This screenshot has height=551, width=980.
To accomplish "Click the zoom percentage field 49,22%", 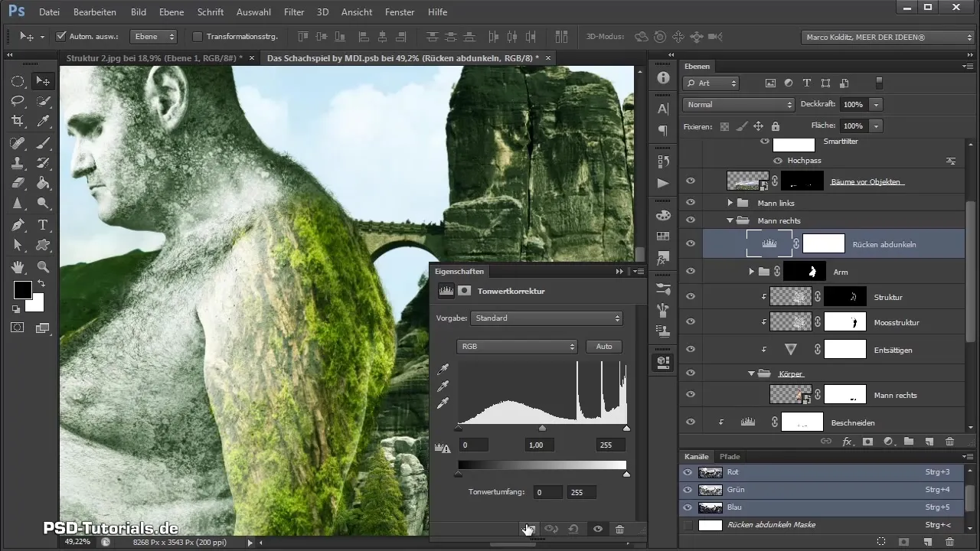I will tap(77, 541).
